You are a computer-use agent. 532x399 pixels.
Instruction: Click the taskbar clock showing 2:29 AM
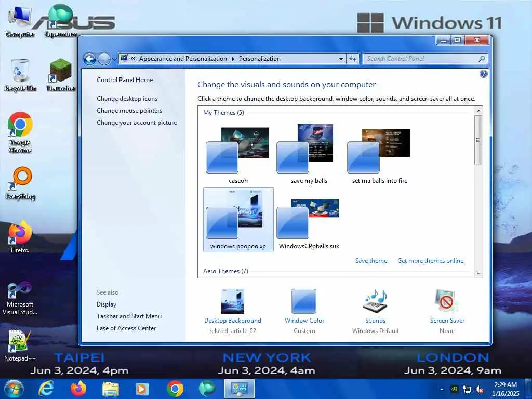506,389
